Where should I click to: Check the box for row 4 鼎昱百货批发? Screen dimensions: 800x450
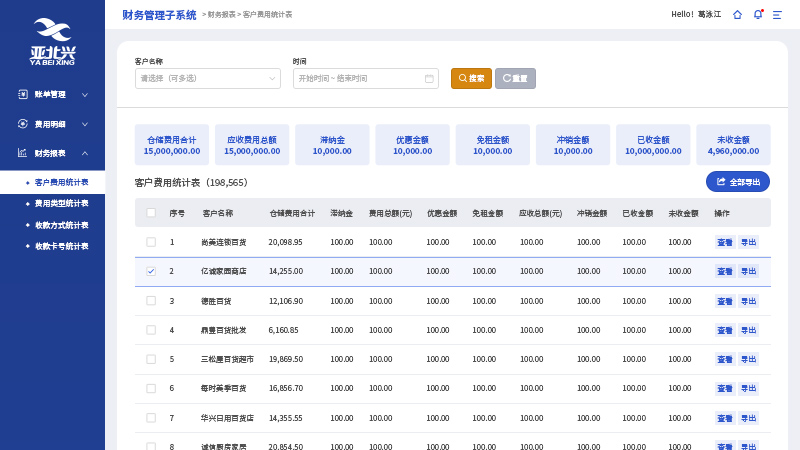(x=151, y=330)
